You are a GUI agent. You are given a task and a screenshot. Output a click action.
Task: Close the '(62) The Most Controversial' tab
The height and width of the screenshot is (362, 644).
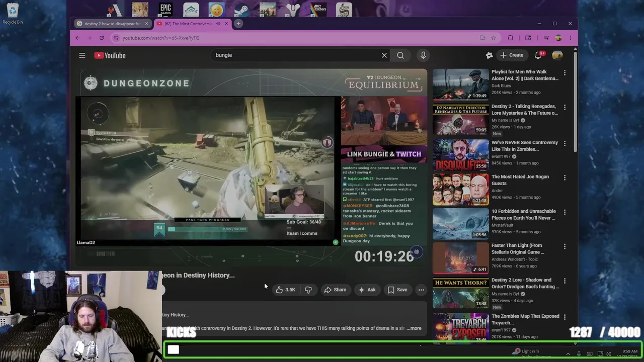(226, 24)
